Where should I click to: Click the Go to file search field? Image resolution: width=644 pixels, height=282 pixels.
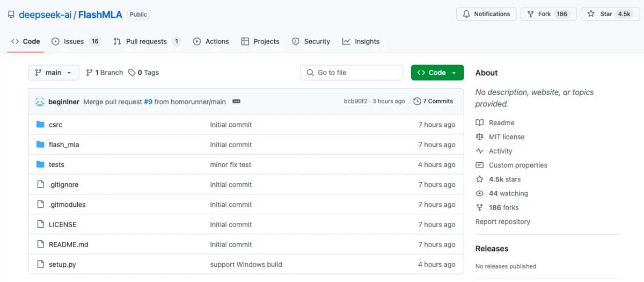[352, 73]
